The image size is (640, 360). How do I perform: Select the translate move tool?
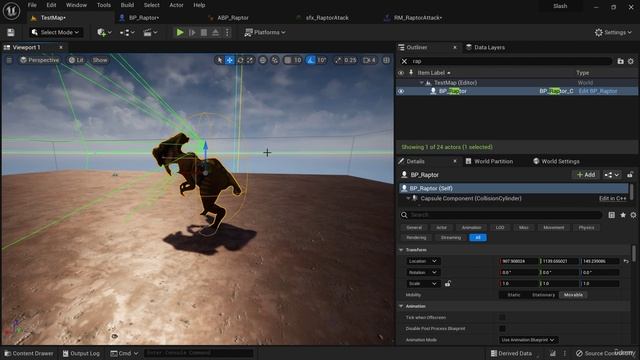[230, 60]
